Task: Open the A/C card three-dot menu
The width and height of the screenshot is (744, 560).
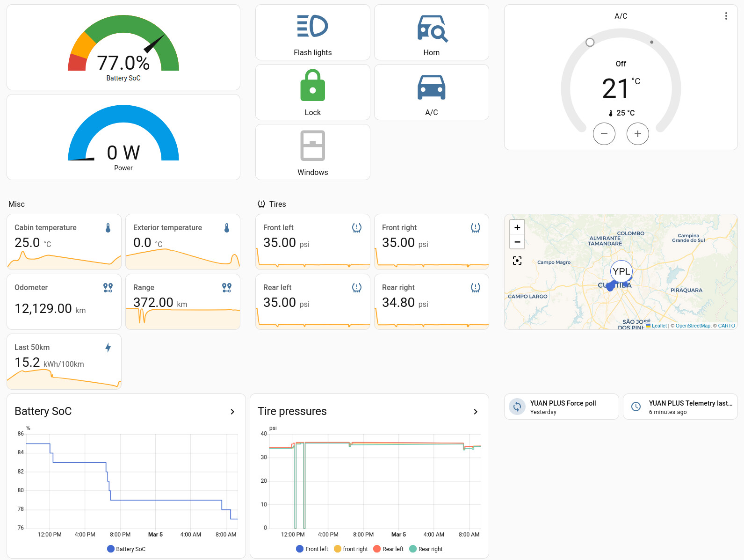Action: [x=726, y=16]
